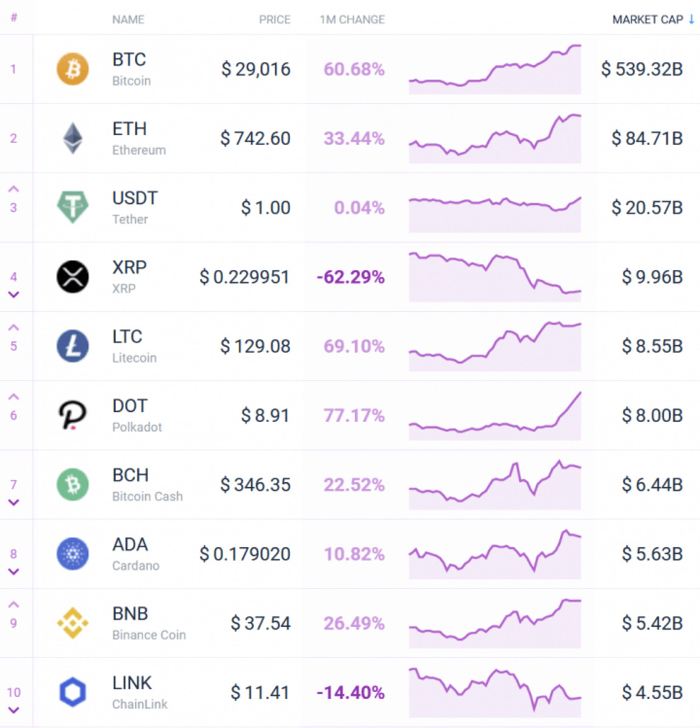Click the Binance Coin diamond icon

click(72, 623)
